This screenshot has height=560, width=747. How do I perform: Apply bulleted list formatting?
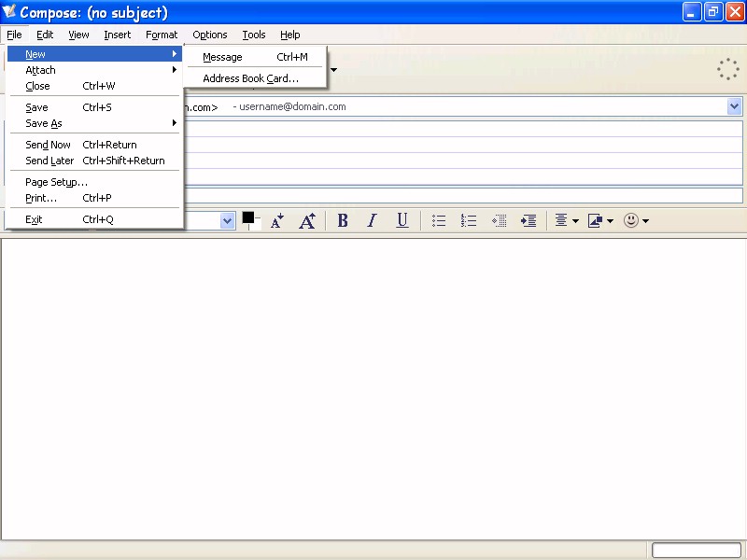point(439,220)
